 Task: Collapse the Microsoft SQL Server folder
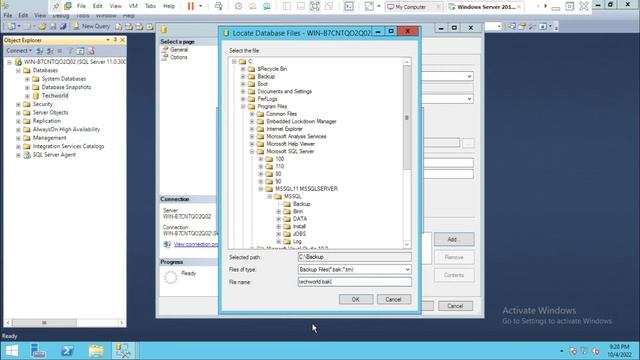click(252, 151)
